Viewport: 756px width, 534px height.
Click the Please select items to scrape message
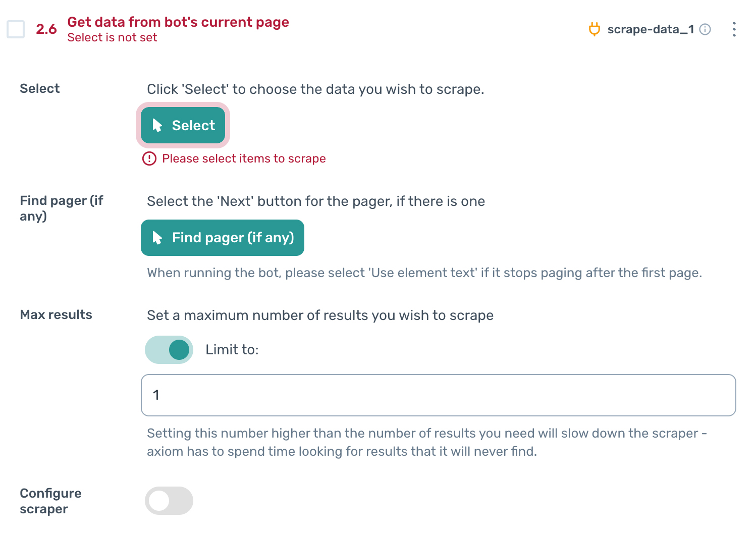243,158
